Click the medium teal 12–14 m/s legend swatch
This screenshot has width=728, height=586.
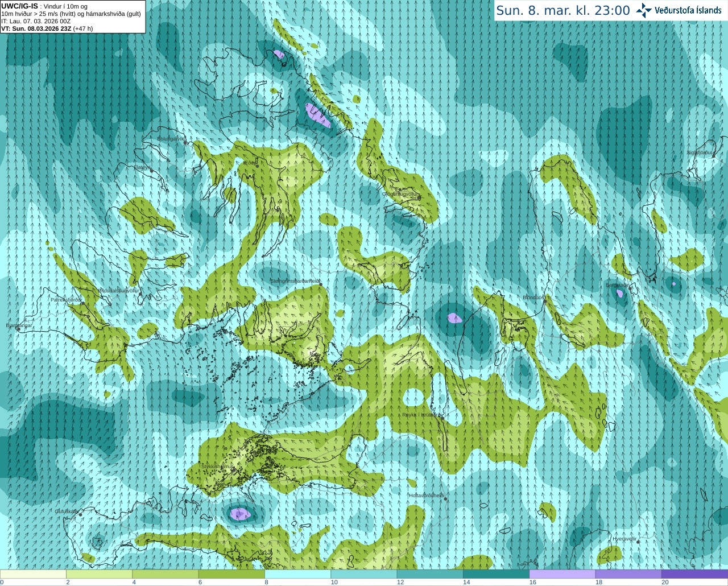coord(430,574)
